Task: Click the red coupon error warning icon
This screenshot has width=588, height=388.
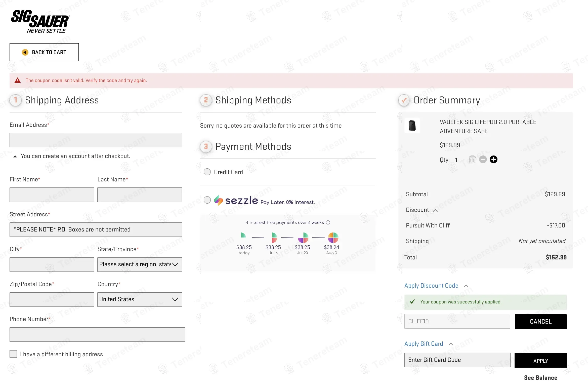Action: point(18,81)
